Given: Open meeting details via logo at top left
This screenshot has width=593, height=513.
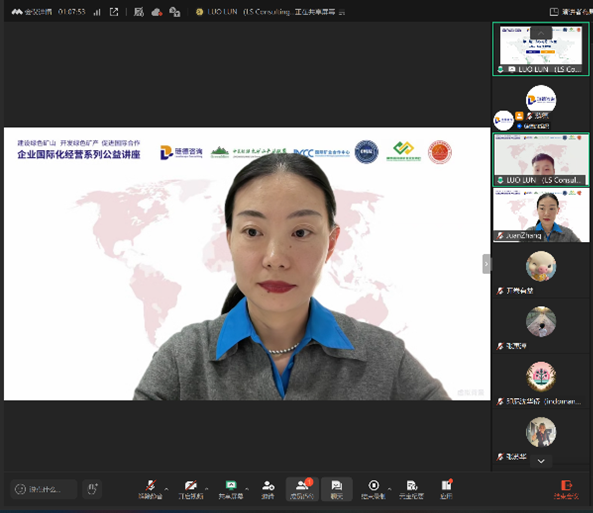Looking at the screenshot, I should click(31, 12).
